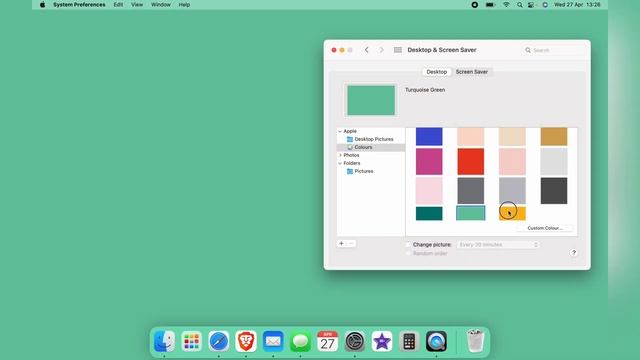Viewport: 640px width, 360px height.
Task: Choose the gold brown swatch
Action: tap(554, 136)
